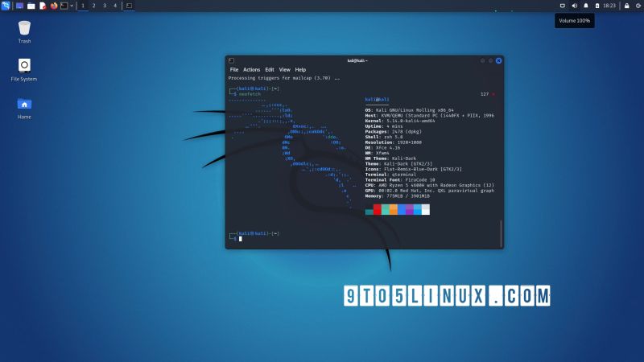Click the 'Processing triggers for mailcap' line
The width and height of the screenshot is (644, 362).
(284, 78)
